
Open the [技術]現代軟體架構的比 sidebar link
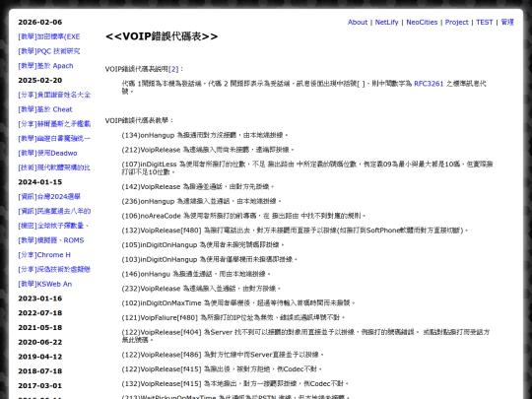[54, 167]
